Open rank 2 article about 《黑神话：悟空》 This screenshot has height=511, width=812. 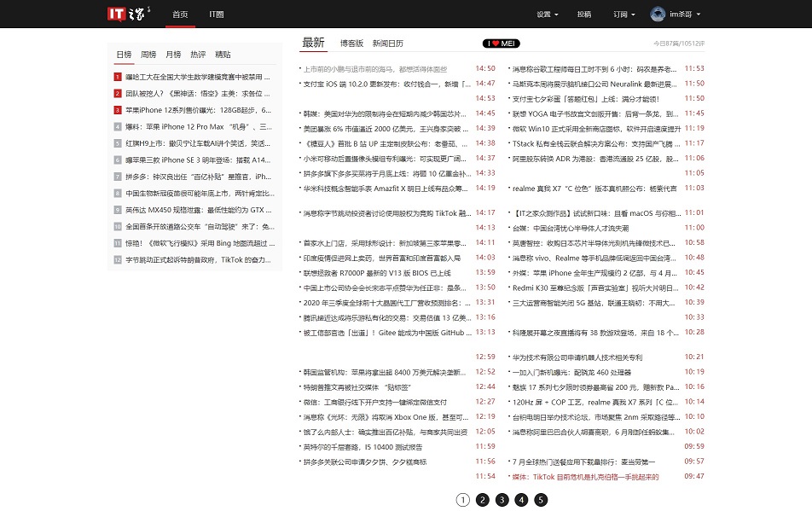pyautogui.click(x=197, y=94)
